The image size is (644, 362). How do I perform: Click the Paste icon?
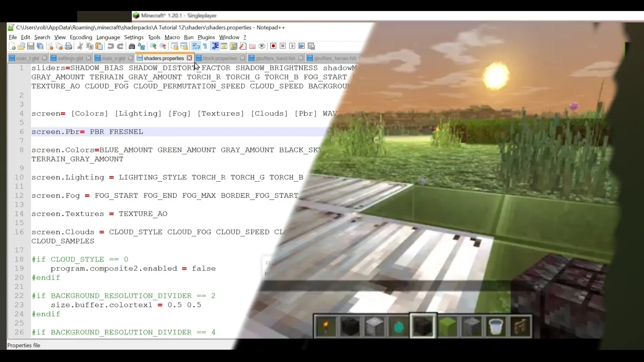pyautogui.click(x=99, y=46)
